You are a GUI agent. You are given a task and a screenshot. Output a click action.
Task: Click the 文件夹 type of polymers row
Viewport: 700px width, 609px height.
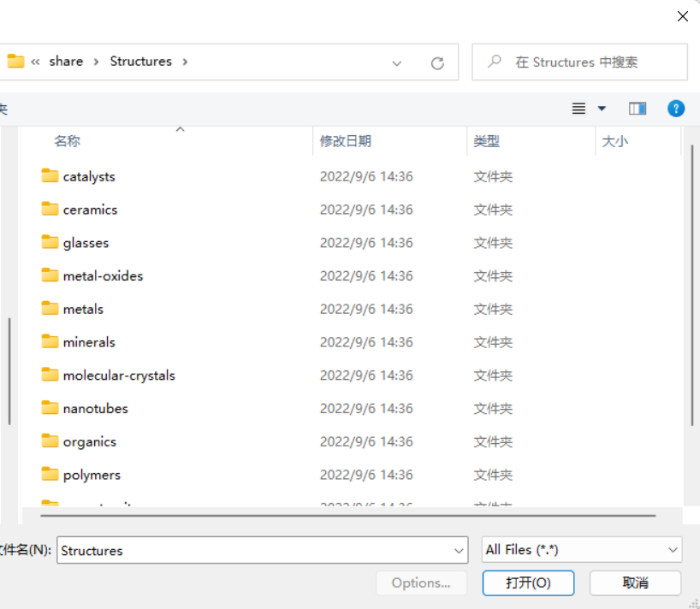pos(493,475)
